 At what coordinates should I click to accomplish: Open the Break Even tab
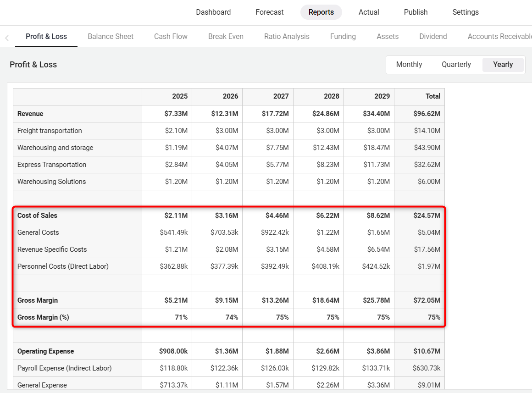[226, 37]
